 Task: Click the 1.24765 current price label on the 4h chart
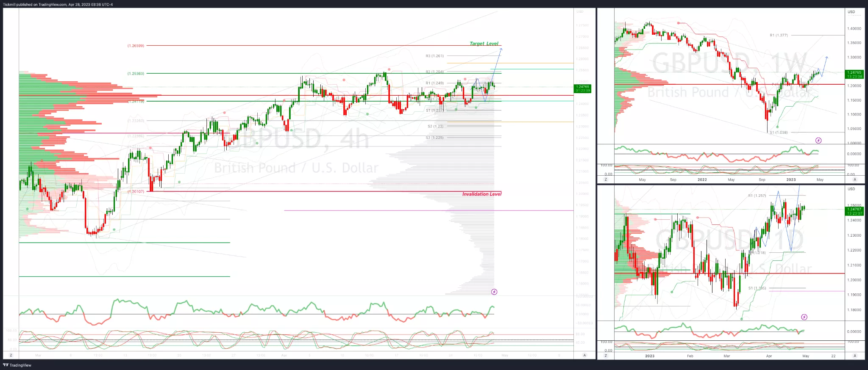point(583,88)
